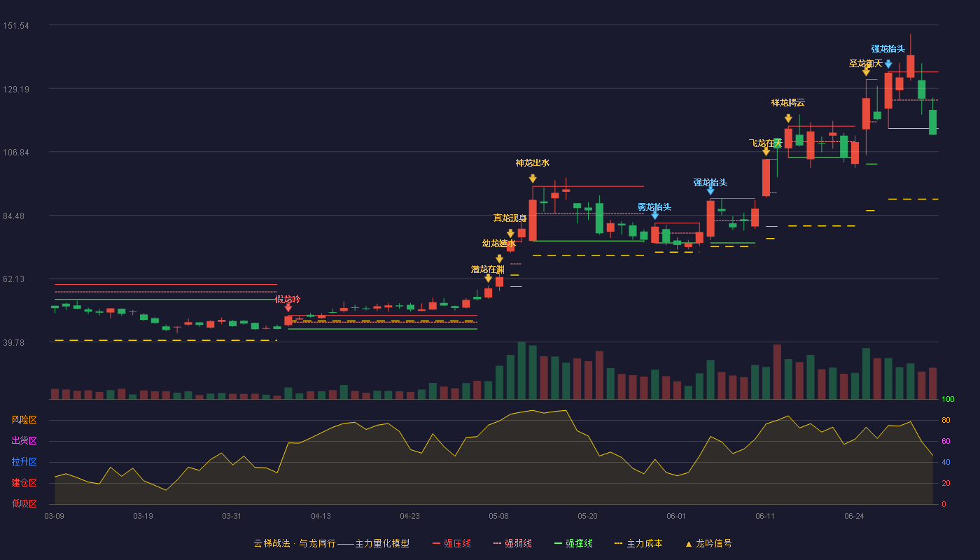Toggle the 强压线 legend entry
The image size is (980, 560).
[x=451, y=543]
